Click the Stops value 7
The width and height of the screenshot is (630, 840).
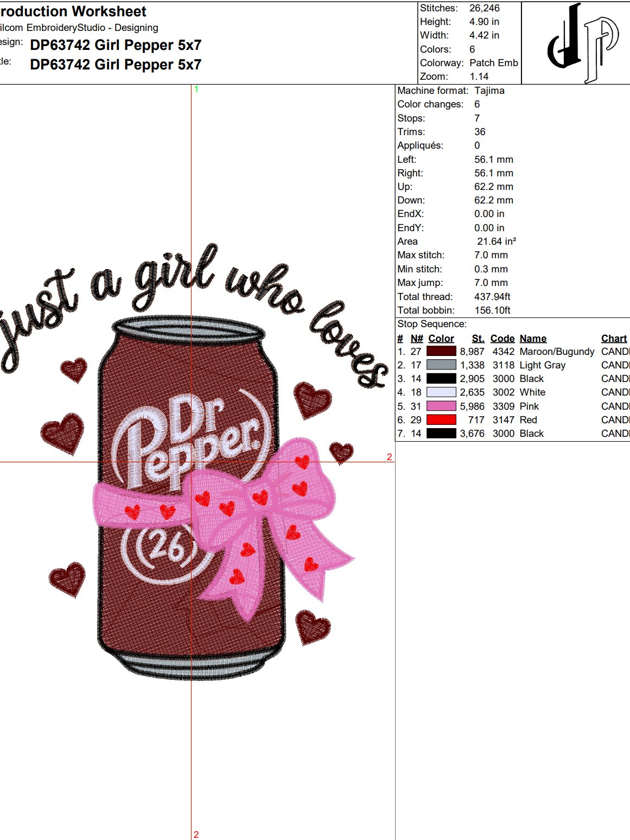477,118
